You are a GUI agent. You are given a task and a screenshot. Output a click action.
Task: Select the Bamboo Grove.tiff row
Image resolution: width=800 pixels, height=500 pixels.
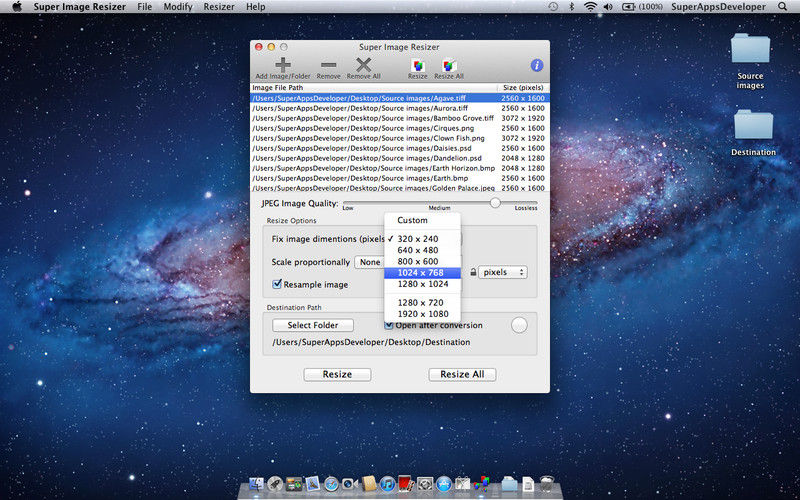click(400, 118)
